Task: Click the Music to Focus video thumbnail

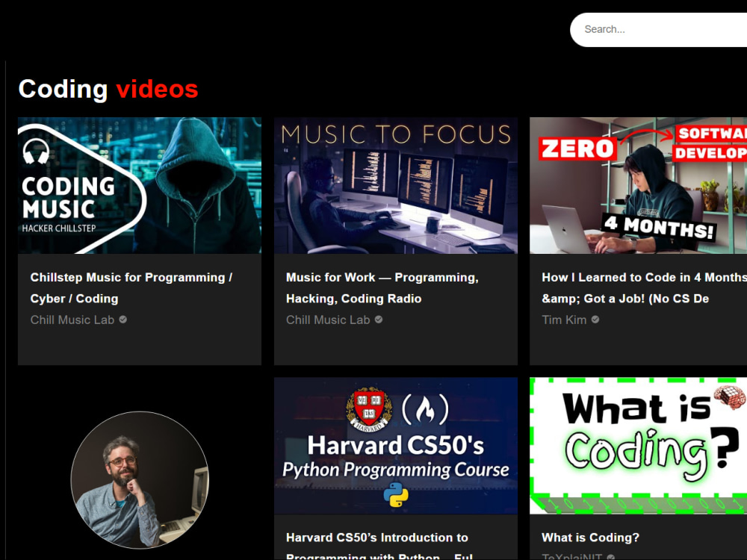Action: (x=395, y=185)
